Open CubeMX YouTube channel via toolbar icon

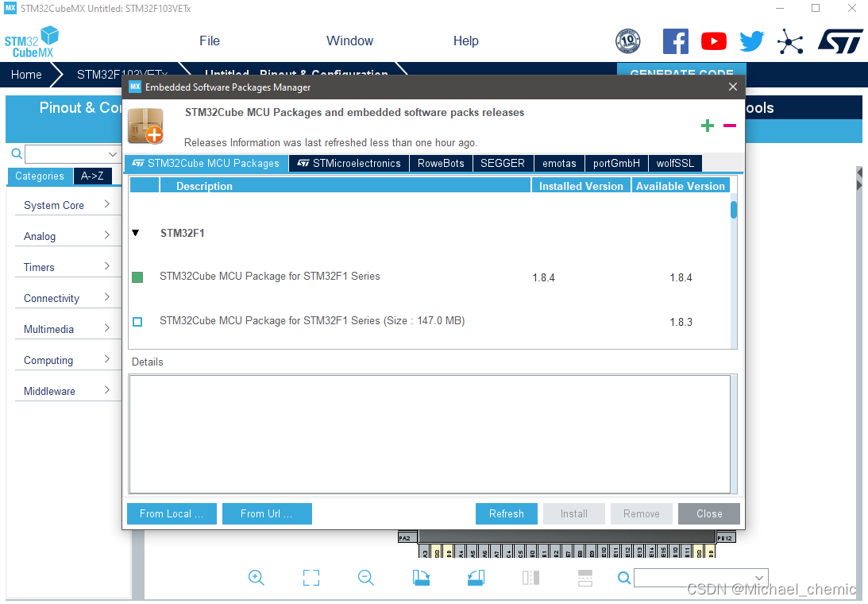click(713, 41)
